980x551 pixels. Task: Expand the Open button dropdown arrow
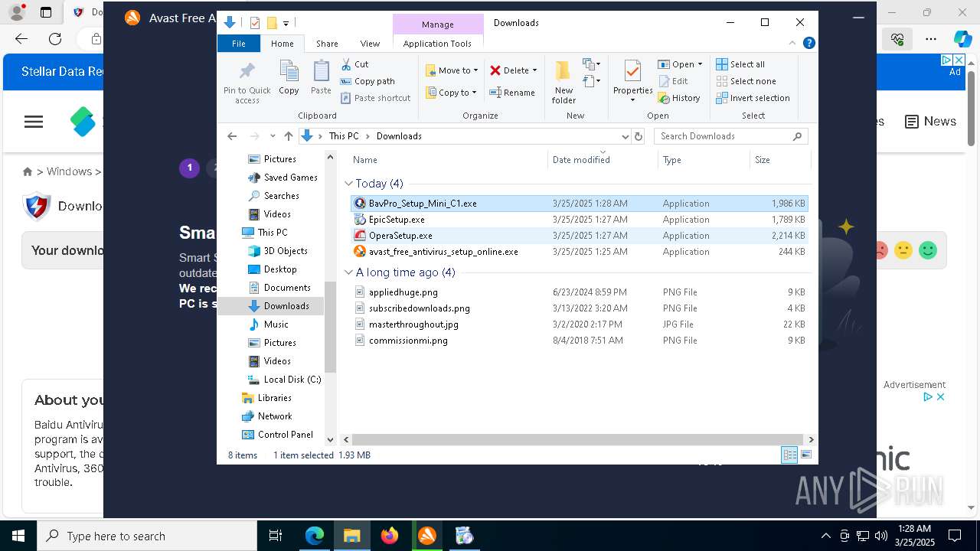pyautogui.click(x=700, y=64)
